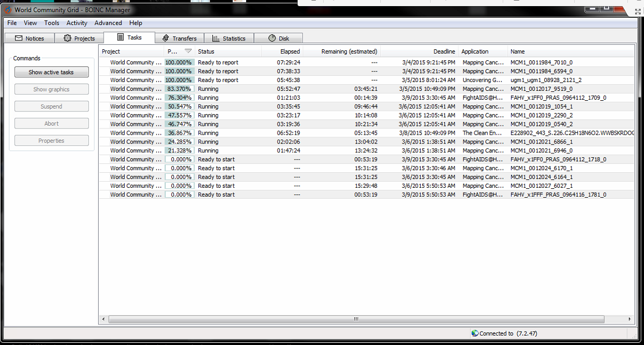This screenshot has height=345, width=644.
Task: Select task MCM1_0012021_6866_1
Action: pyautogui.click(x=366, y=142)
